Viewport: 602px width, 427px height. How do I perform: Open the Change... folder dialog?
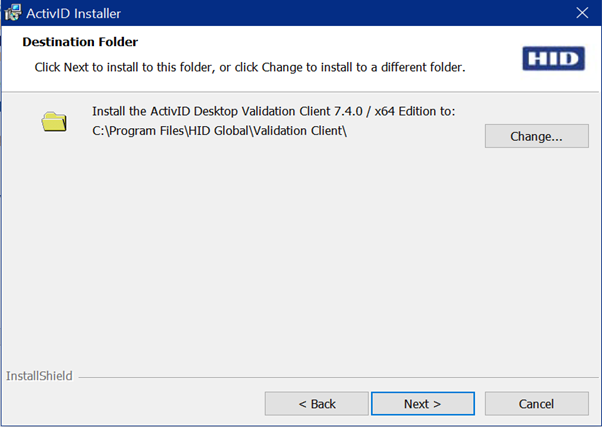click(x=536, y=136)
